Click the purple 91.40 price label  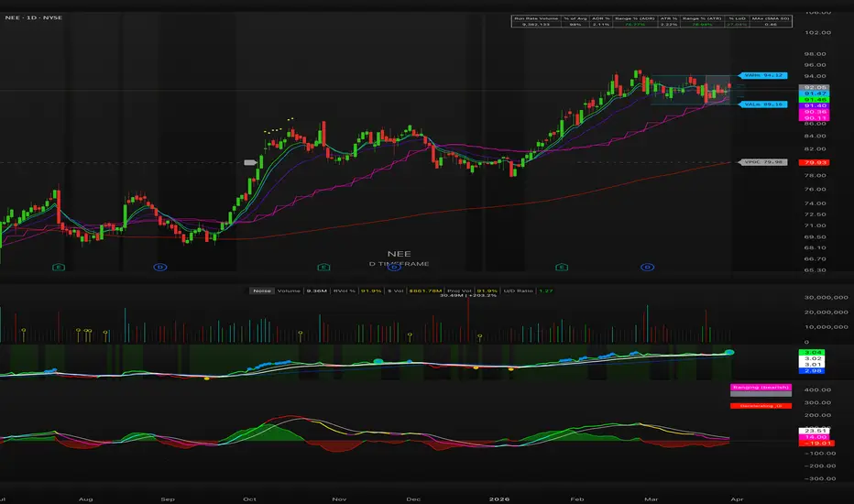[815, 105]
